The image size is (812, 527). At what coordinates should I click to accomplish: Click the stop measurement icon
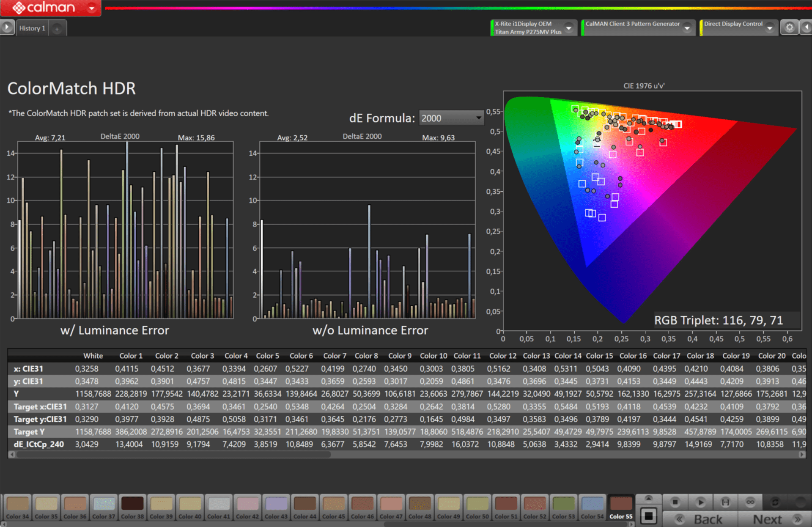(675, 502)
